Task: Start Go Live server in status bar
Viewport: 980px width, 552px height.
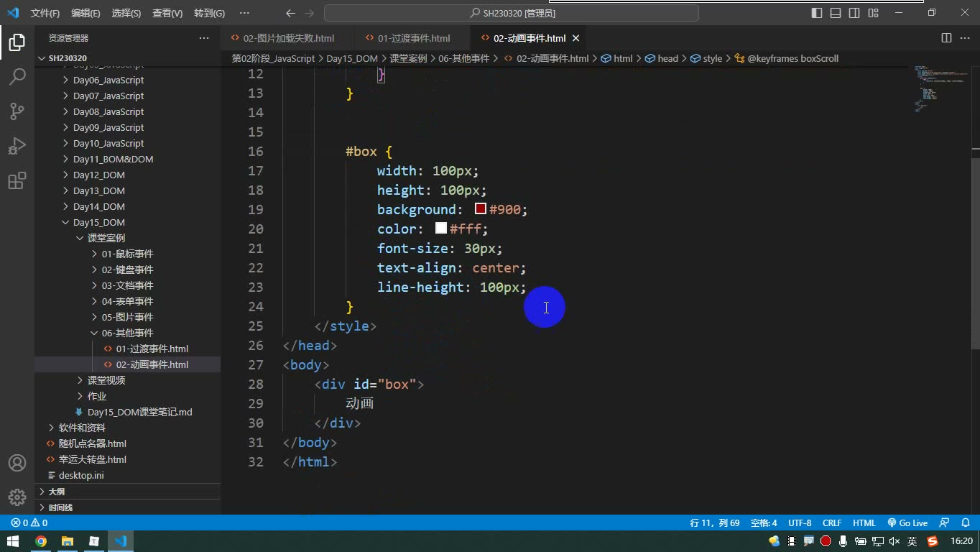Action: (907, 523)
